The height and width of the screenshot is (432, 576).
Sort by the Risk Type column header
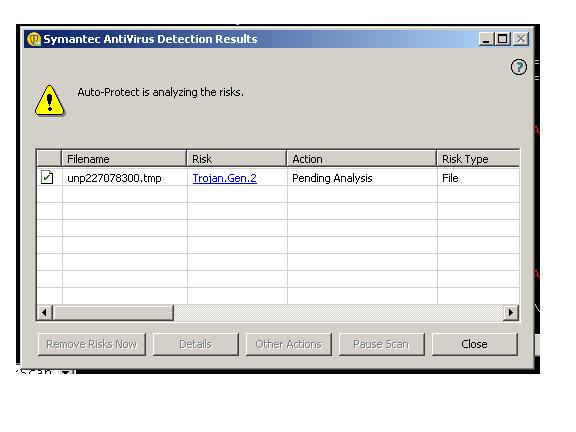tap(478, 159)
